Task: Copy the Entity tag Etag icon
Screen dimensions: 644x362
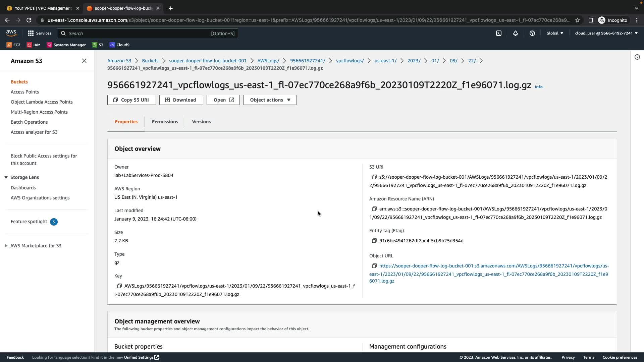Action: 374,241
